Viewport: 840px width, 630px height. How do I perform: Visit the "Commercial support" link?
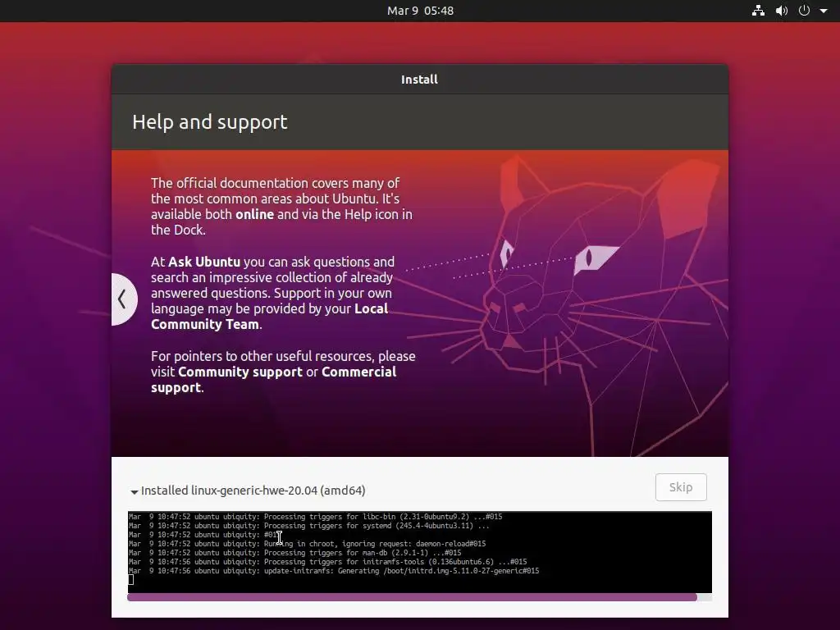click(x=273, y=380)
